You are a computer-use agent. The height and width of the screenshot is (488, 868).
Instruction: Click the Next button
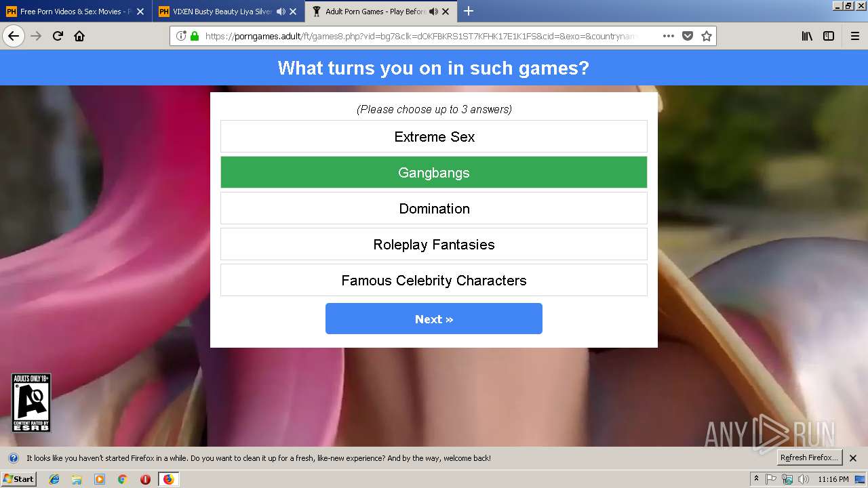(434, 319)
